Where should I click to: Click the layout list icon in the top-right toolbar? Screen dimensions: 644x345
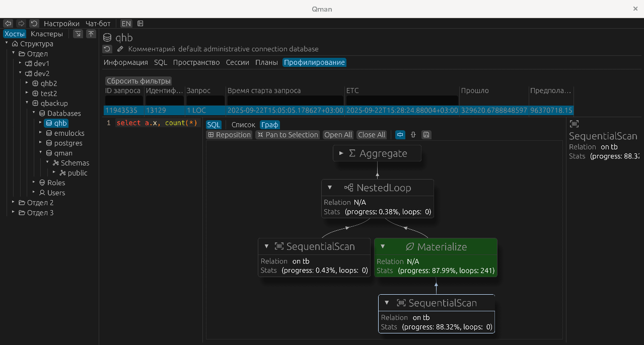tap(139, 23)
